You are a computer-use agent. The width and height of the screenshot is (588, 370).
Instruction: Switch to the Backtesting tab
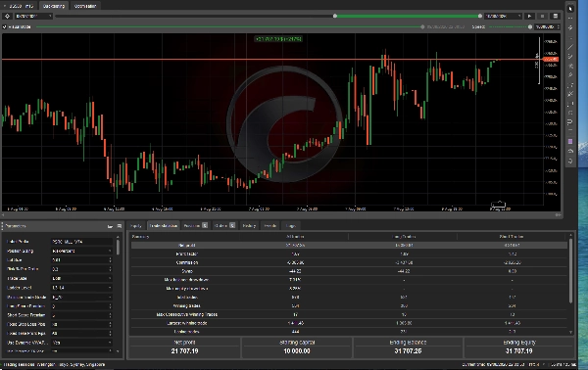(54, 6)
